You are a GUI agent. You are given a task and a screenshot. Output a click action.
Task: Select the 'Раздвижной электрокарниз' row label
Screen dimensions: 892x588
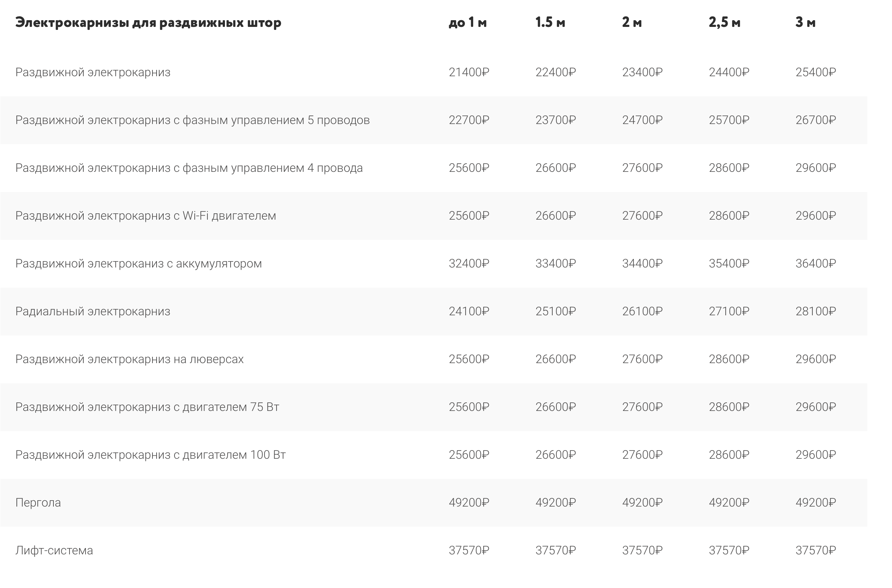[93, 72]
